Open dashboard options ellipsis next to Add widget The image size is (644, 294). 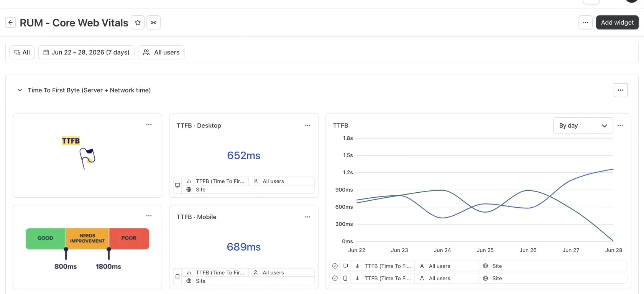pos(585,23)
